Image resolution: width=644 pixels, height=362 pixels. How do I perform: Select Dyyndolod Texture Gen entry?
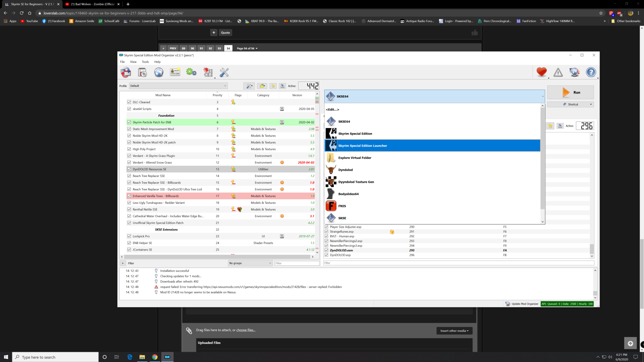click(x=432, y=182)
